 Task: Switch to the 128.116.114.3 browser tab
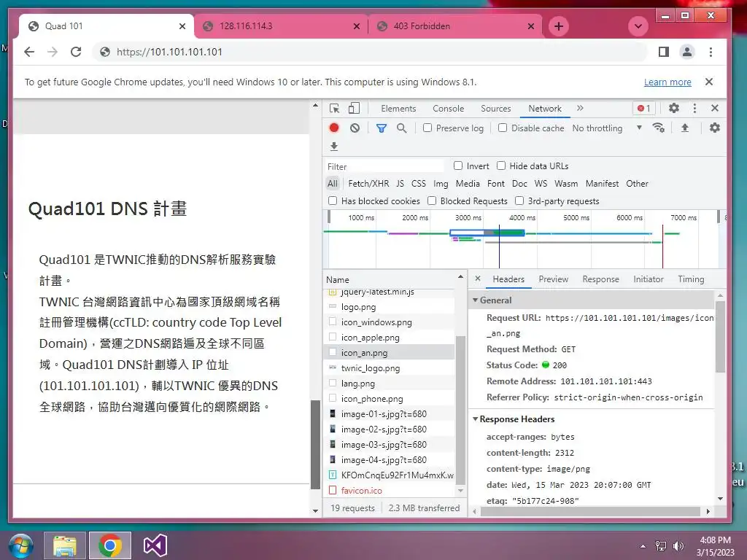tap(281, 26)
